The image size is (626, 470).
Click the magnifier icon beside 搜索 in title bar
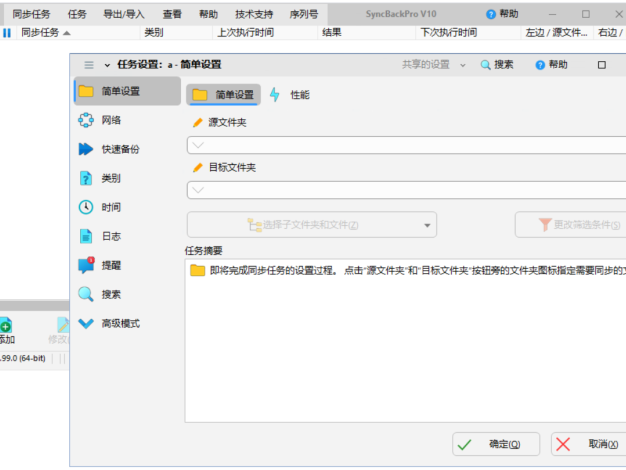pos(485,65)
